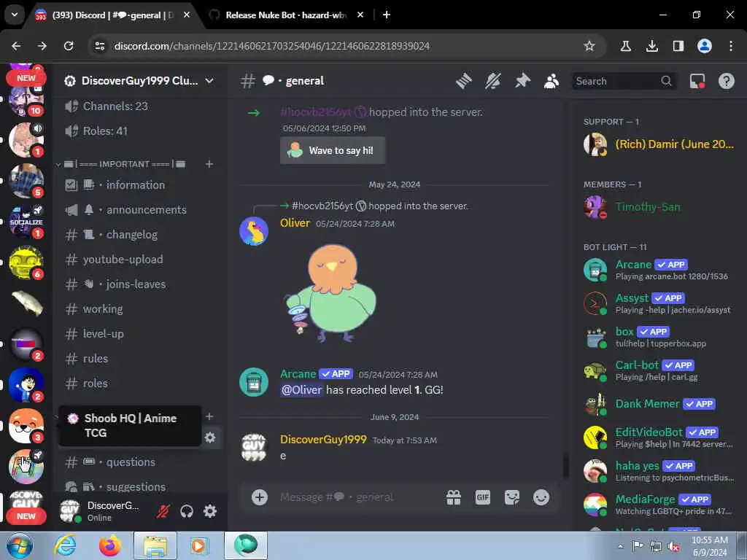
Task: Click the DiscoverGuy1999 username in chat
Action: (x=323, y=439)
